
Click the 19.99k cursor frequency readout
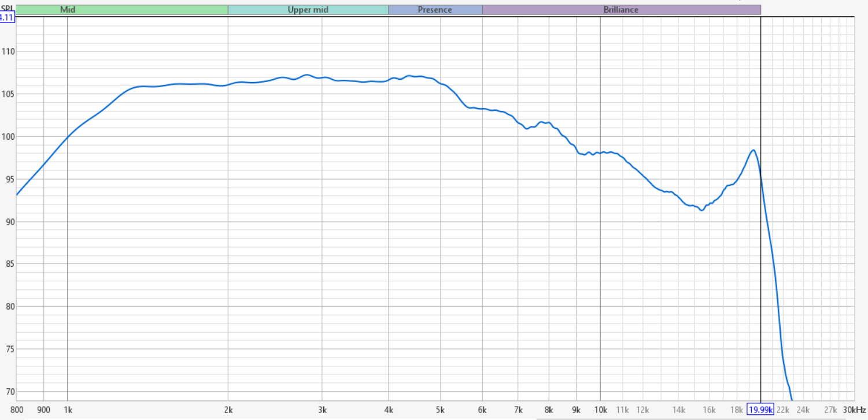click(x=760, y=410)
